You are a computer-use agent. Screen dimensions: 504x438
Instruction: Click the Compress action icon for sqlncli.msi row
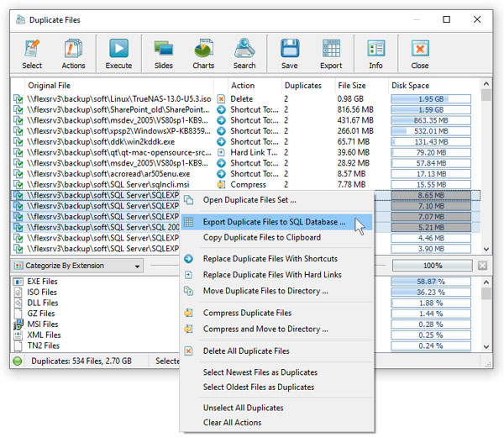[x=221, y=185]
